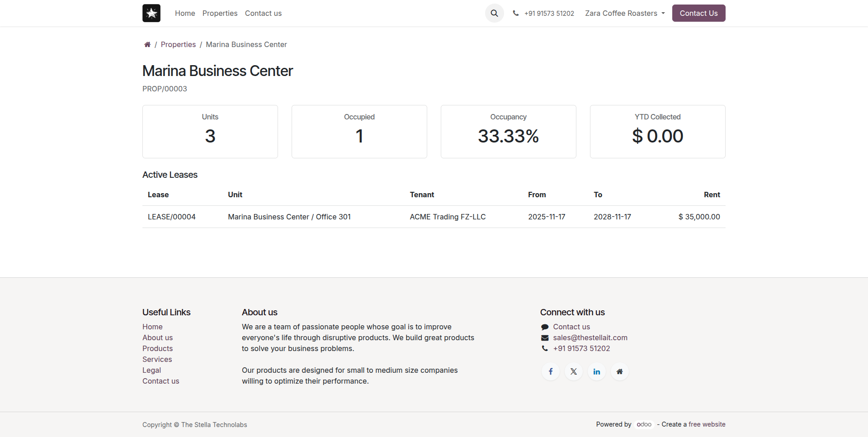Open Contact us in top navigation

(263, 13)
